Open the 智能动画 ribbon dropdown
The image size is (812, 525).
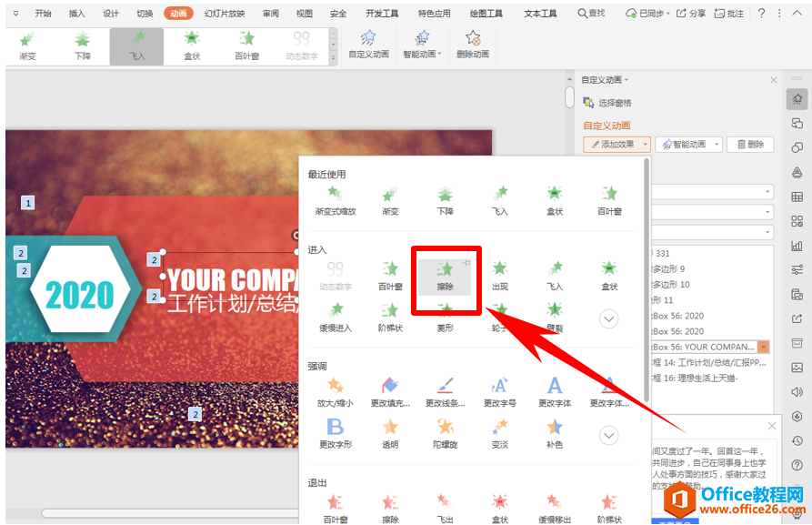[x=422, y=45]
